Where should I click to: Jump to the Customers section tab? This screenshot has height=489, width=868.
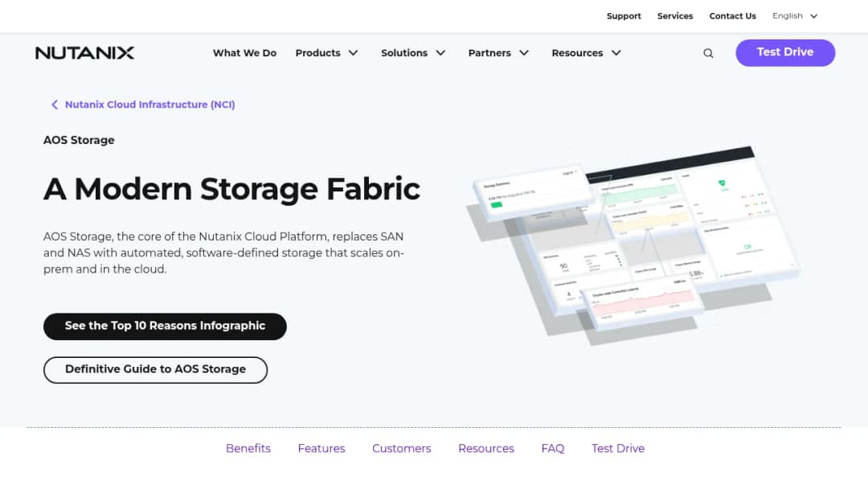point(401,449)
